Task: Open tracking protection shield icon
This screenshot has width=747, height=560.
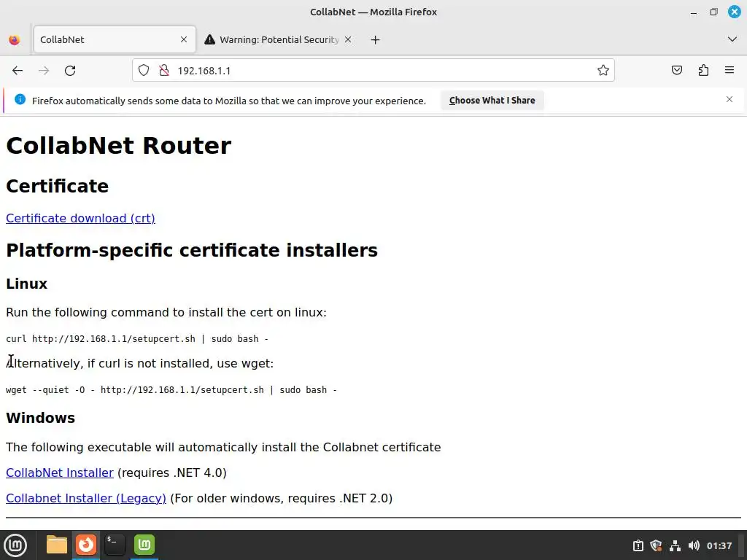Action: click(144, 71)
